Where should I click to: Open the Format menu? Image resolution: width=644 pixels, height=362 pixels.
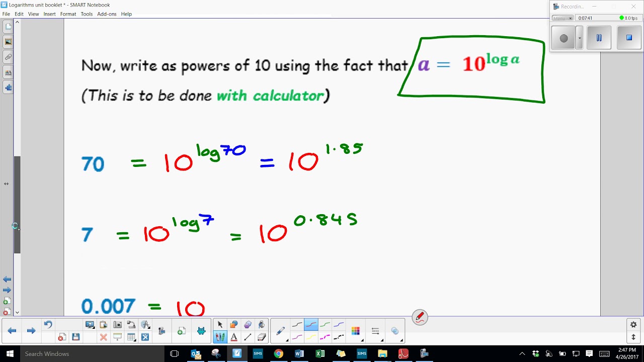68,14
